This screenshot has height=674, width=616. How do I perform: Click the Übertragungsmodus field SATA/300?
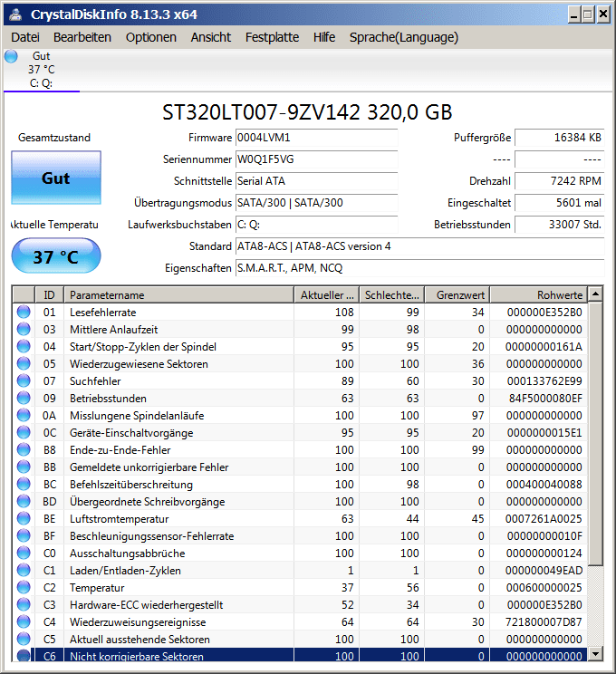tap(316, 203)
